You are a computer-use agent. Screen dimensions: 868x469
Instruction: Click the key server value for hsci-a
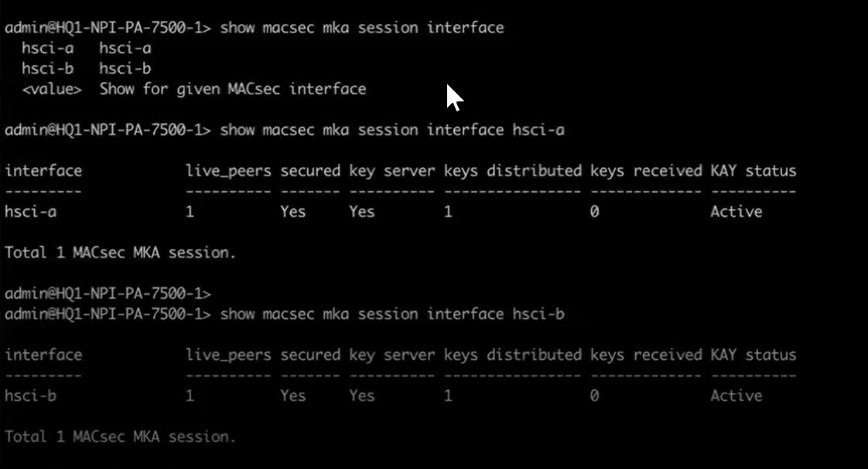coord(361,212)
